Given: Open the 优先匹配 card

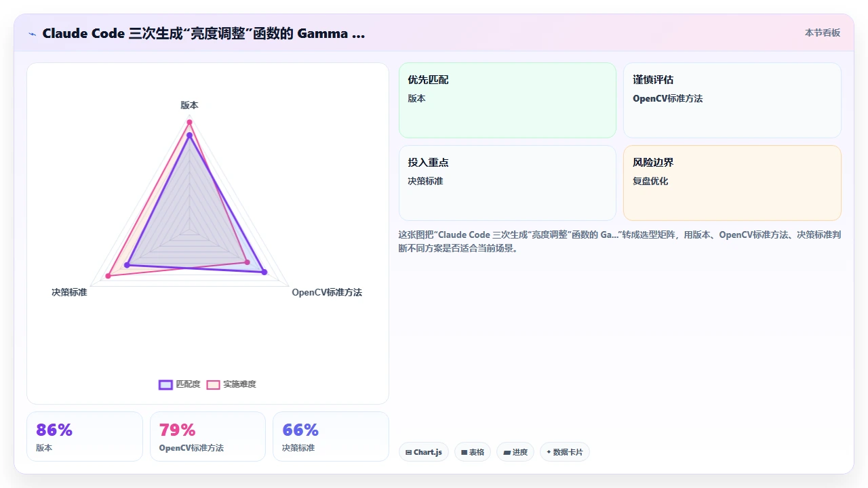Looking at the screenshot, I should point(507,100).
